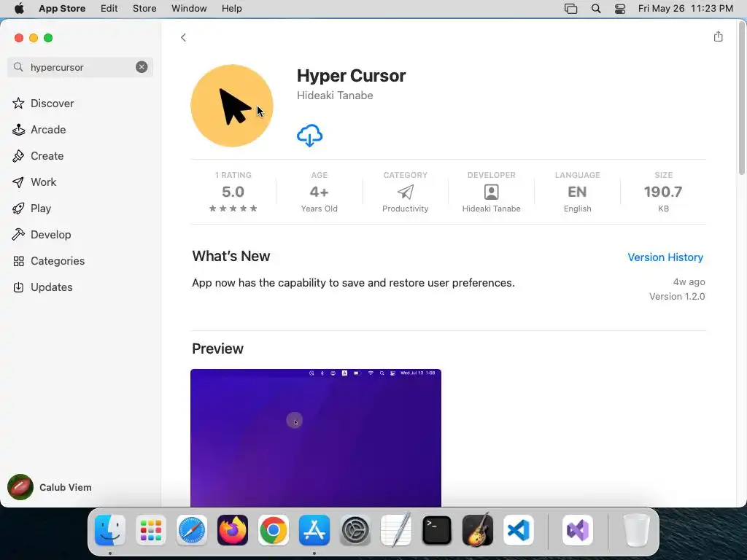Image resolution: width=747 pixels, height=560 pixels.
Task: Click the 190.7 KB size value
Action: tap(663, 192)
